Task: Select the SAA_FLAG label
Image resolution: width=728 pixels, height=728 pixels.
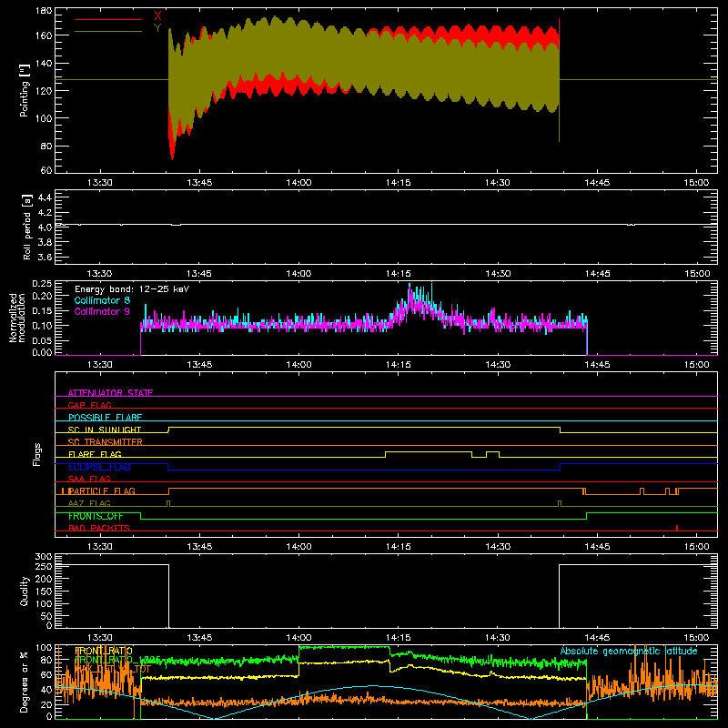Action: pyautogui.click(x=89, y=479)
